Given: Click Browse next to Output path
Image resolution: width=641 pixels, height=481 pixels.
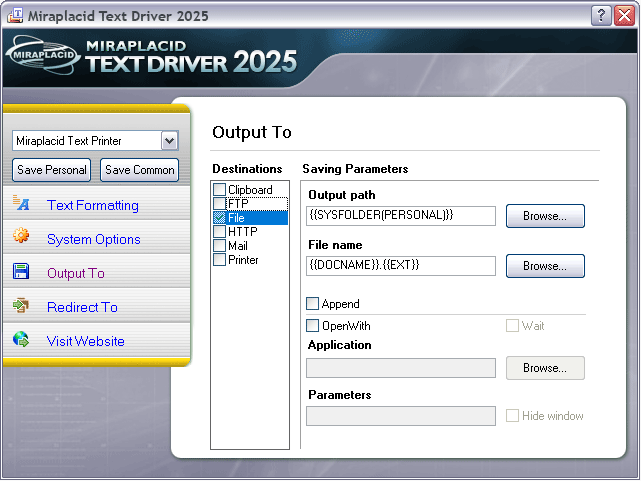Looking at the screenshot, I should [x=545, y=216].
